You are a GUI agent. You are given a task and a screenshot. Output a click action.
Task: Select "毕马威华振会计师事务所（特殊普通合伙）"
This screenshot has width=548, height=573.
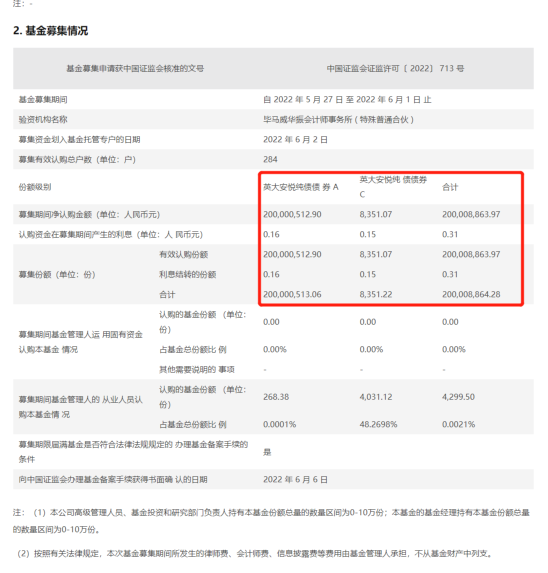[x=338, y=119]
